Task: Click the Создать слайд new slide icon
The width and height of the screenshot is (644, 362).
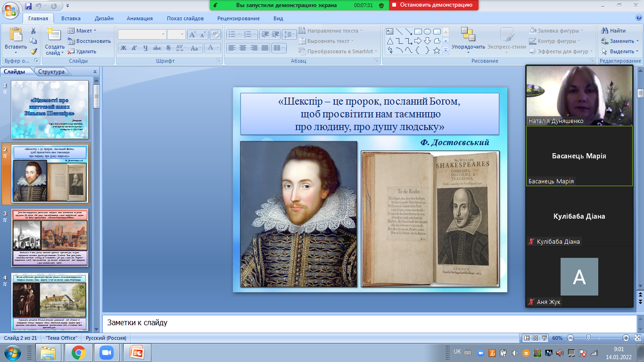Action: [x=53, y=35]
